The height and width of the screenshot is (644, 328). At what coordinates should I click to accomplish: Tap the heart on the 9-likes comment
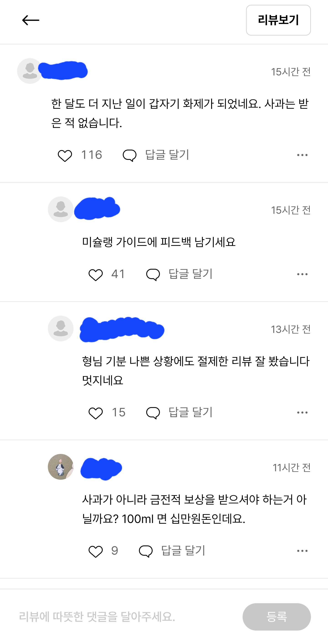[96, 551]
